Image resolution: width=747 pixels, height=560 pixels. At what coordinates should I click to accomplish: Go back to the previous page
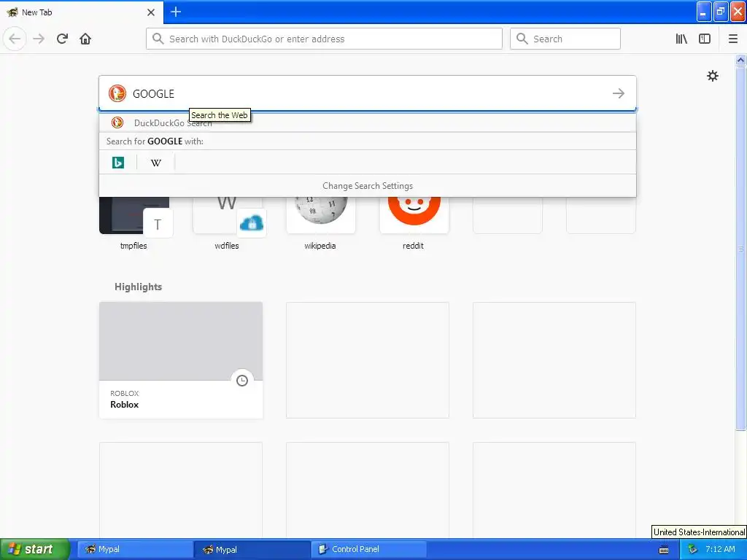[x=15, y=39]
